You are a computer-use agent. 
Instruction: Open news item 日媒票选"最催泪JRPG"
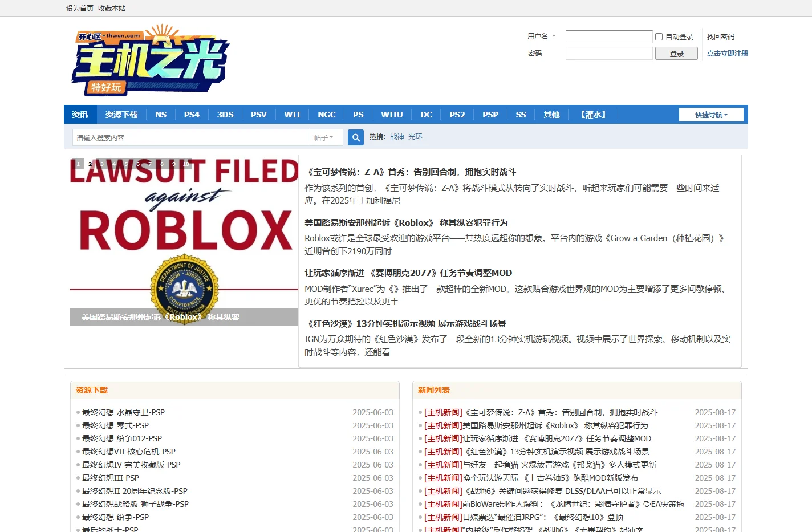543,517
